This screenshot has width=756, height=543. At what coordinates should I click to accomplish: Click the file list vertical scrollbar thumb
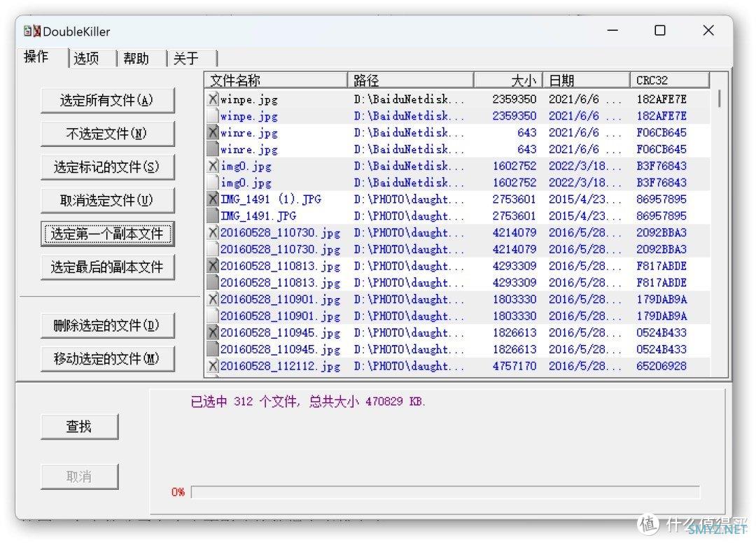pyautogui.click(x=719, y=98)
